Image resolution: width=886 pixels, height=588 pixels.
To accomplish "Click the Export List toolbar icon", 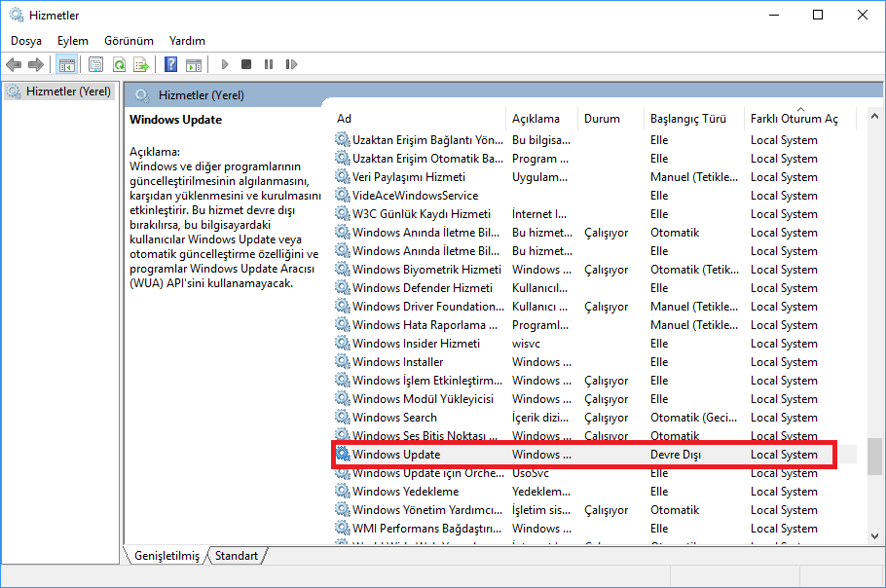I will click(x=141, y=65).
